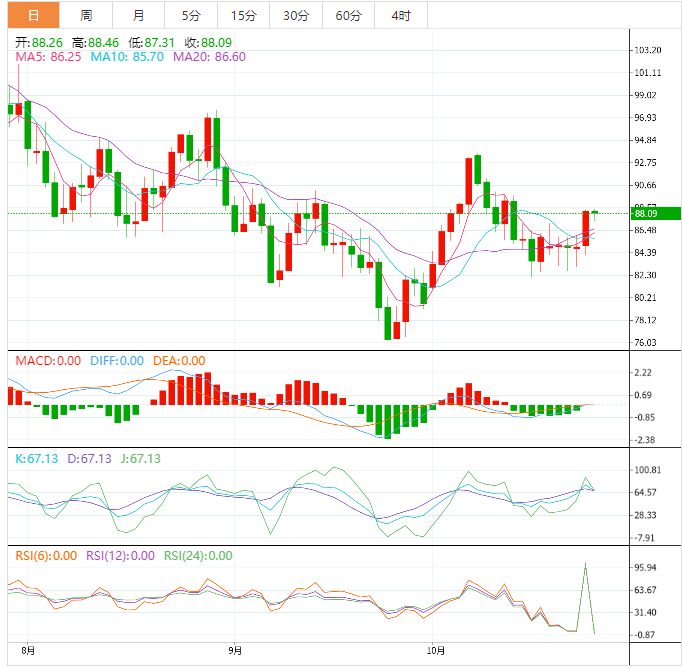Click the 100.81 KDJ axis label
Viewport: 682px width, 668px height.
point(648,470)
